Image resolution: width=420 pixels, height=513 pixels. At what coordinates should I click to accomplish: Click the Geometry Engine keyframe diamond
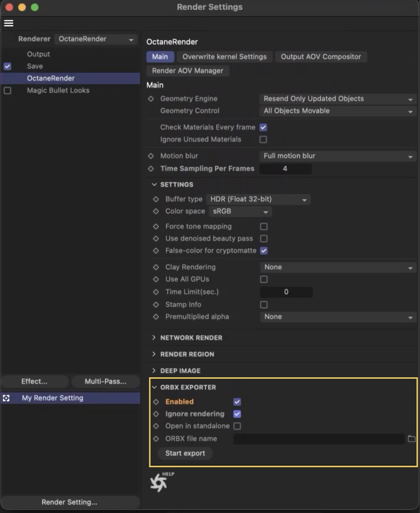tap(151, 99)
